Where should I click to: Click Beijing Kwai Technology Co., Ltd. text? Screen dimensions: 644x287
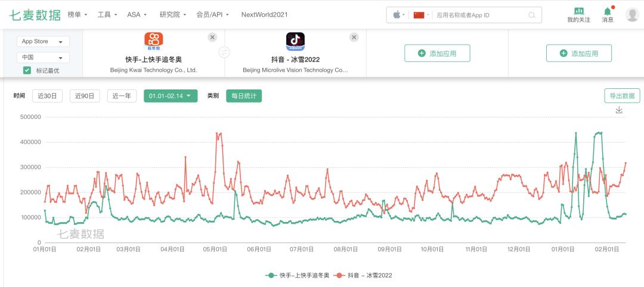(154, 70)
